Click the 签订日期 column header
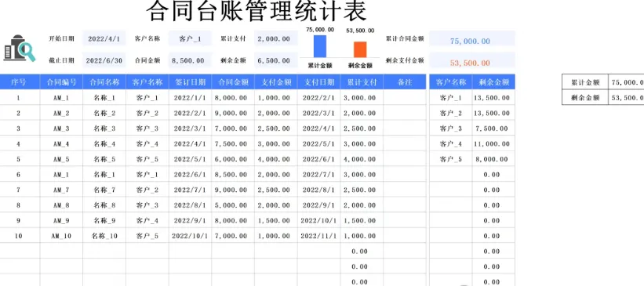644x286 pixels. 190,82
